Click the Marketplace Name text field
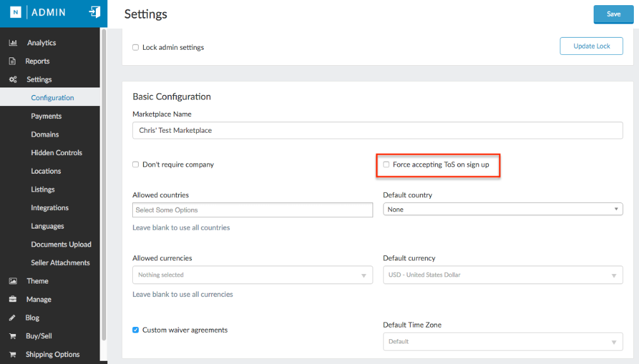 (377, 130)
